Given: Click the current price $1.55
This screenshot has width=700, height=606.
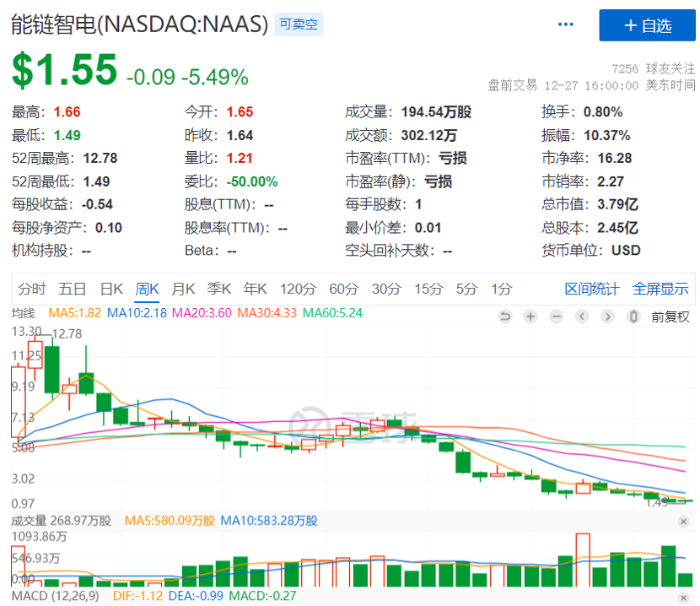Looking at the screenshot, I should (65, 69).
